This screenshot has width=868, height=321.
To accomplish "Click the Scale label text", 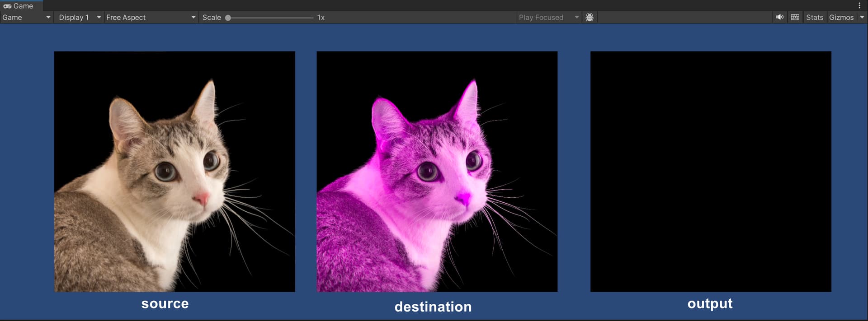I will (x=212, y=17).
